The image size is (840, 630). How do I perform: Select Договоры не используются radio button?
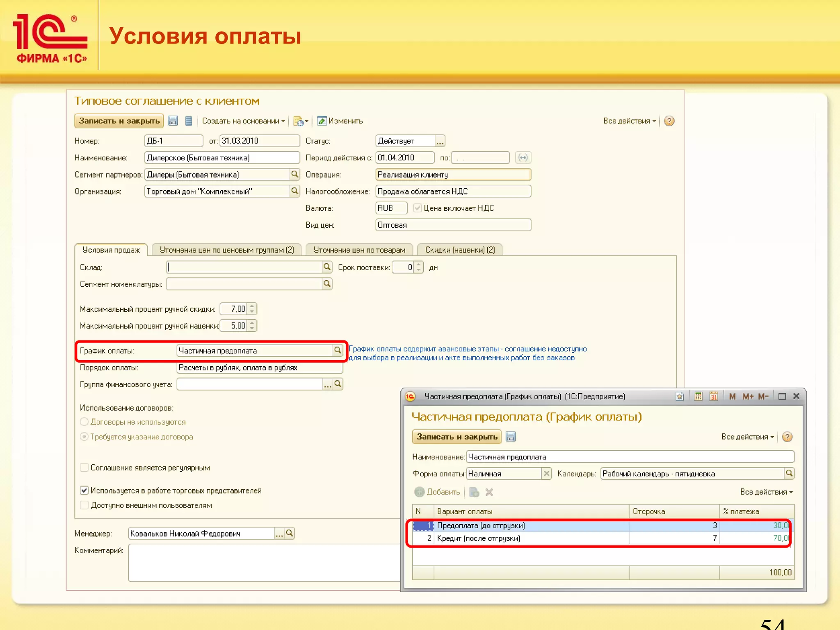84,422
